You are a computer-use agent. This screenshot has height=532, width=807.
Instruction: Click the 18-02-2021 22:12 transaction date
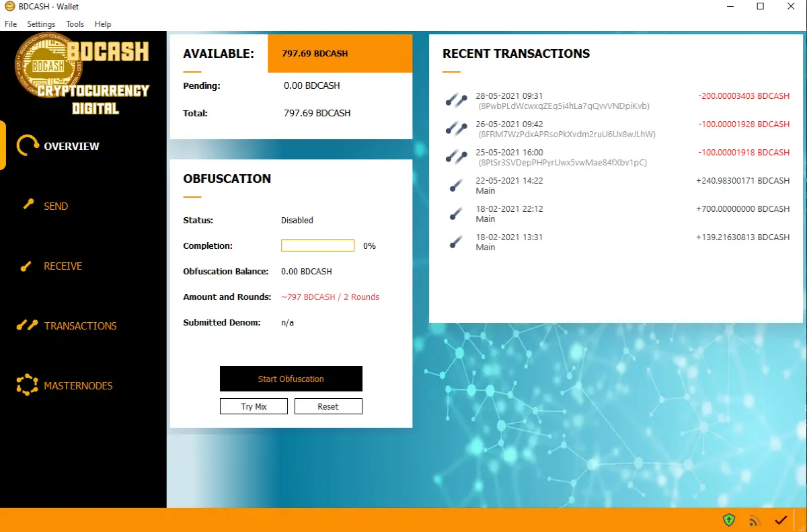tap(509, 209)
